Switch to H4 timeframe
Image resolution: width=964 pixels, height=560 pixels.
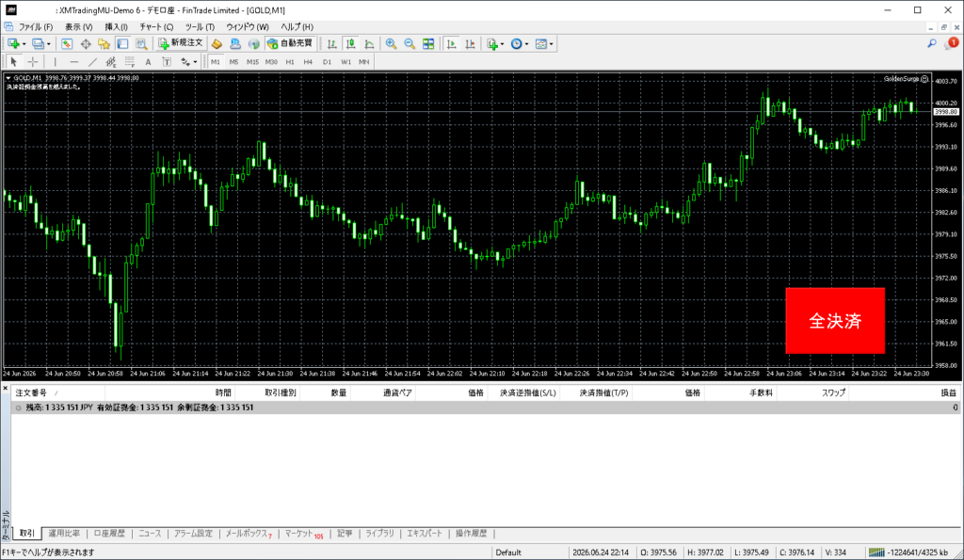coord(308,61)
